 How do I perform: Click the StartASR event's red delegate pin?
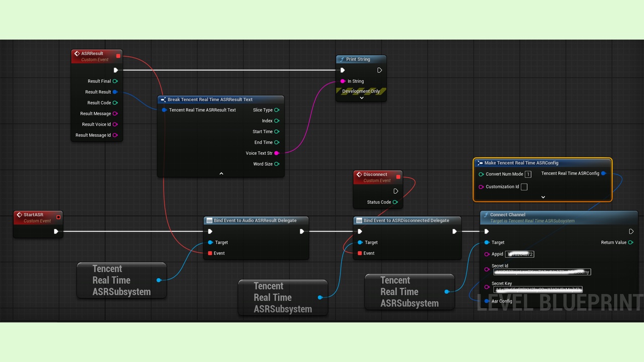pos(58,217)
